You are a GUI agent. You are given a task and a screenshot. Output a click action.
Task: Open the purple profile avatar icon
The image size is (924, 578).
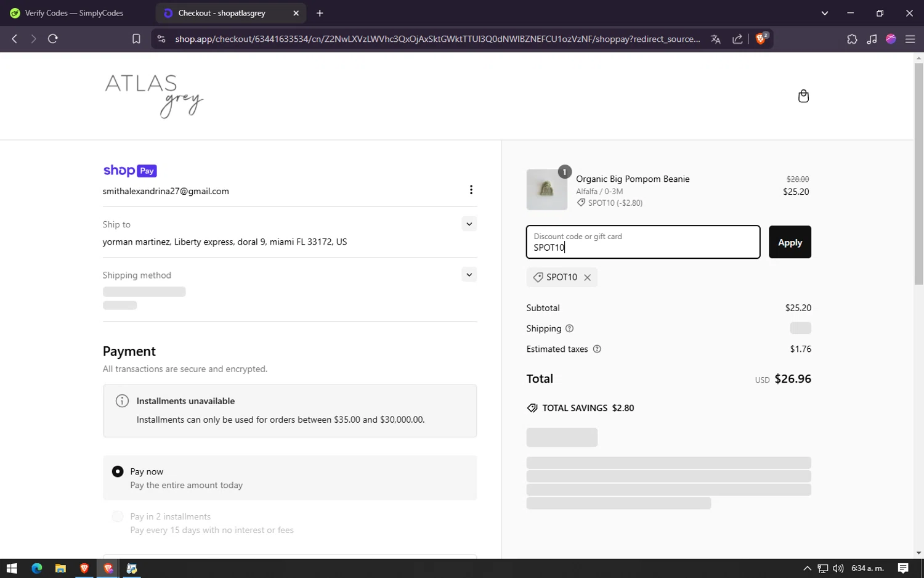(x=891, y=39)
